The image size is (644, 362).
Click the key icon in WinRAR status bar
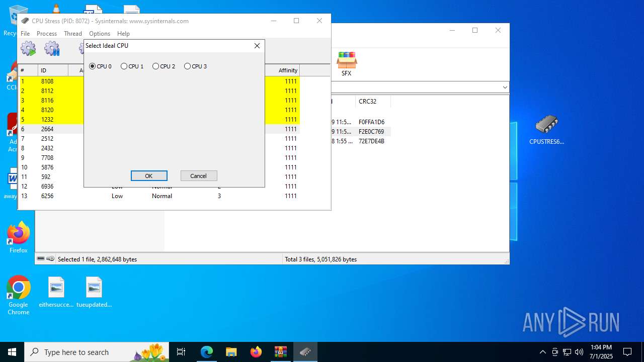point(50,259)
